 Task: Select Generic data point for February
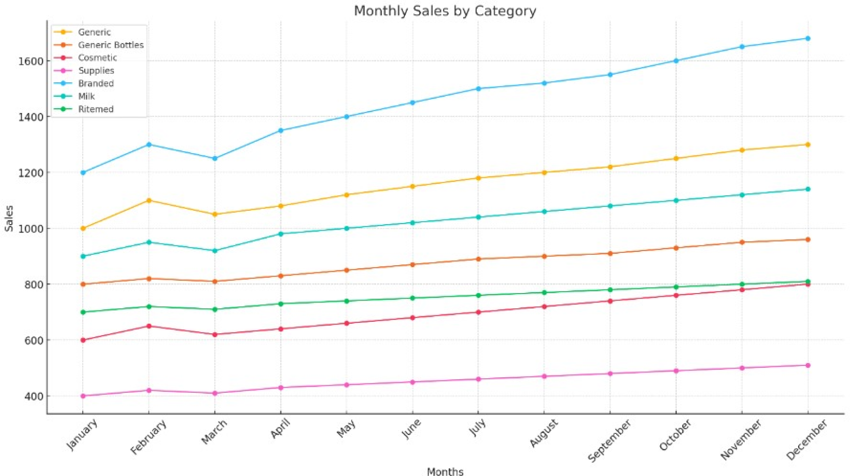coord(149,200)
